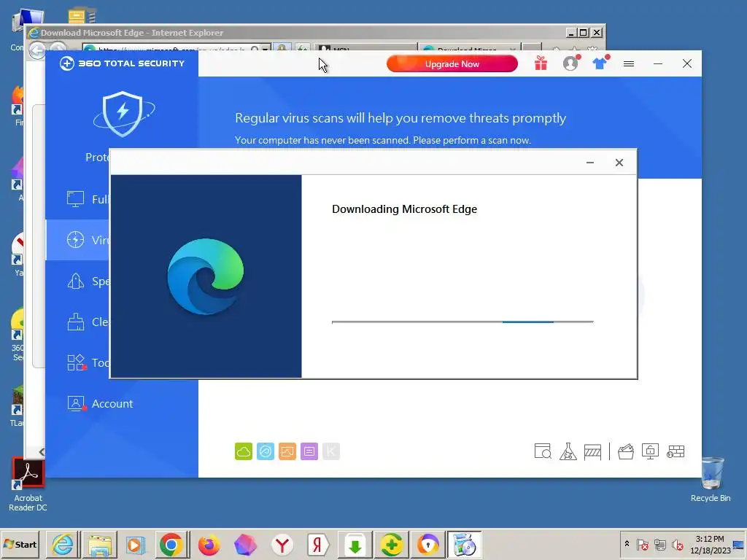Open the window magnifier scan log icon
The image size is (747, 560).
(543, 451)
